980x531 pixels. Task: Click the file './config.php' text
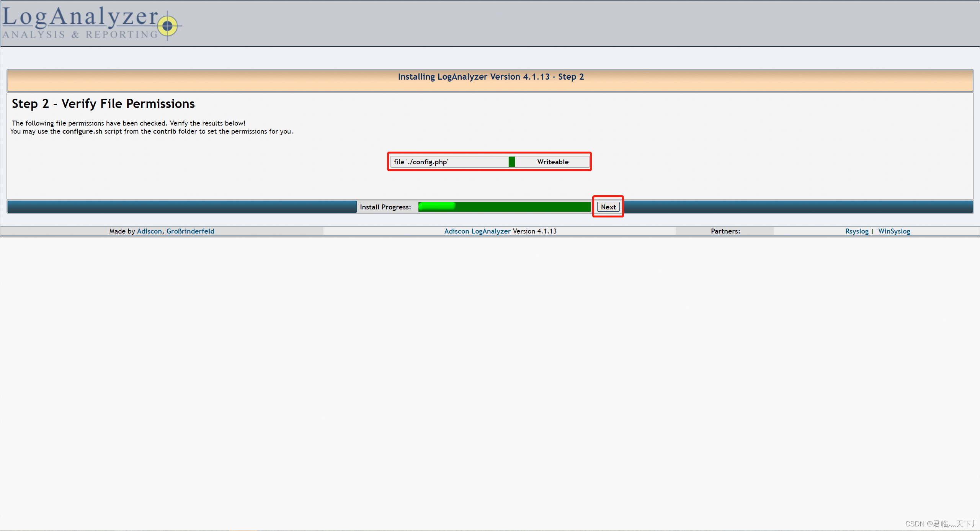(421, 162)
